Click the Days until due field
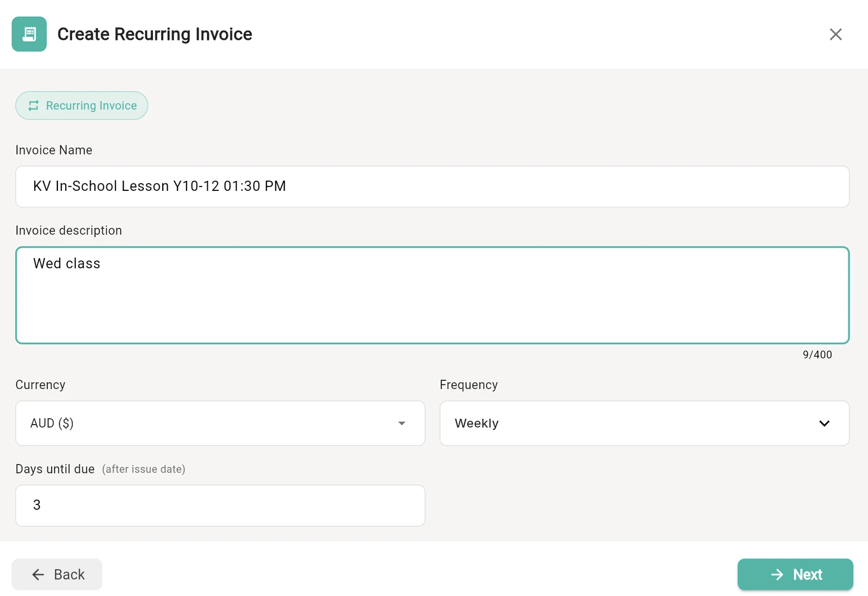Image resolution: width=868 pixels, height=596 pixels. (220, 505)
